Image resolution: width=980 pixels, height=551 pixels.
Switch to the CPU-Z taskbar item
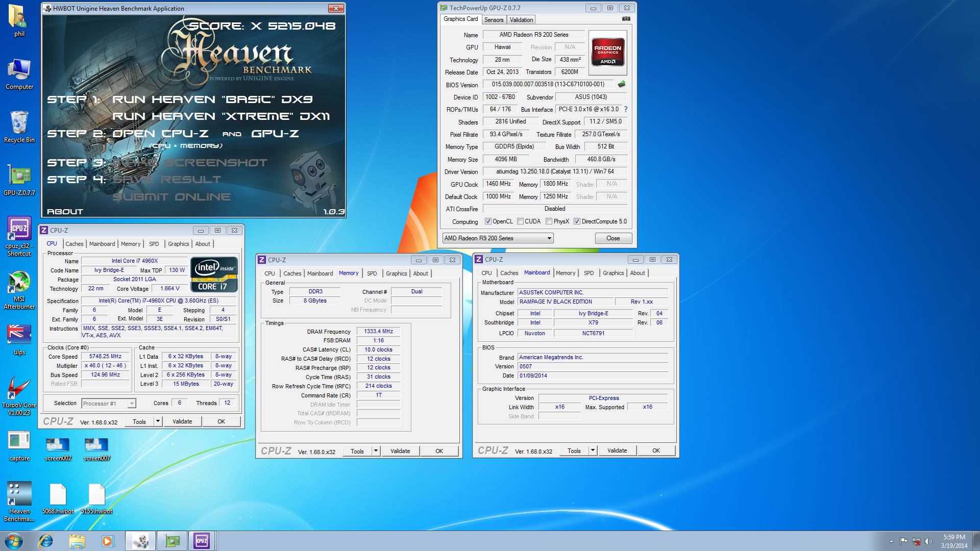[202, 541]
